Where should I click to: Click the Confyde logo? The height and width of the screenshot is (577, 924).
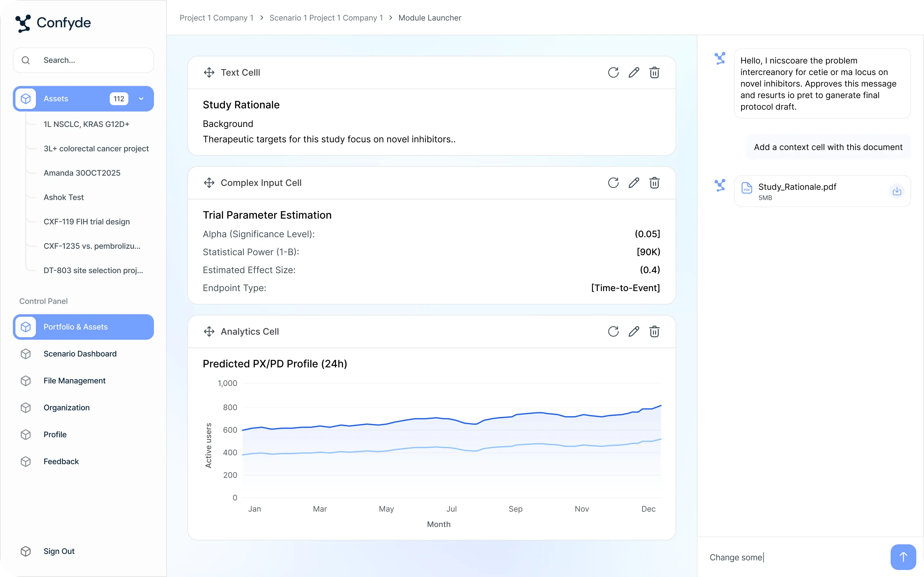point(53,23)
